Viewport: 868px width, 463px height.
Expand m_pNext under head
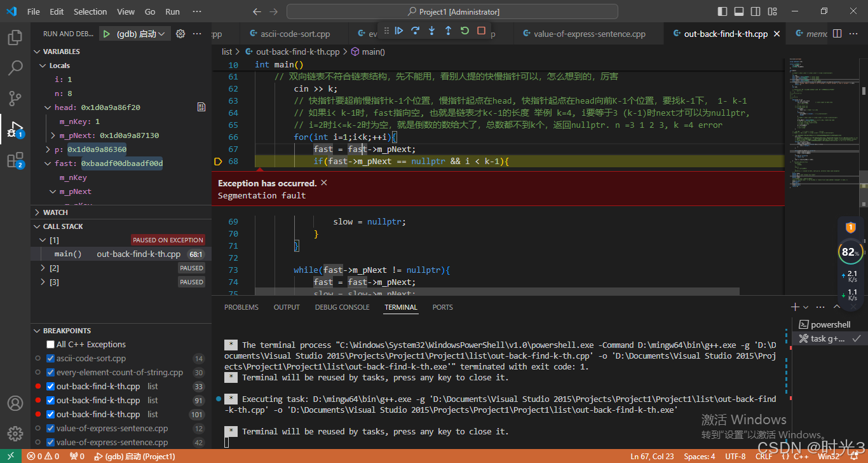point(53,135)
